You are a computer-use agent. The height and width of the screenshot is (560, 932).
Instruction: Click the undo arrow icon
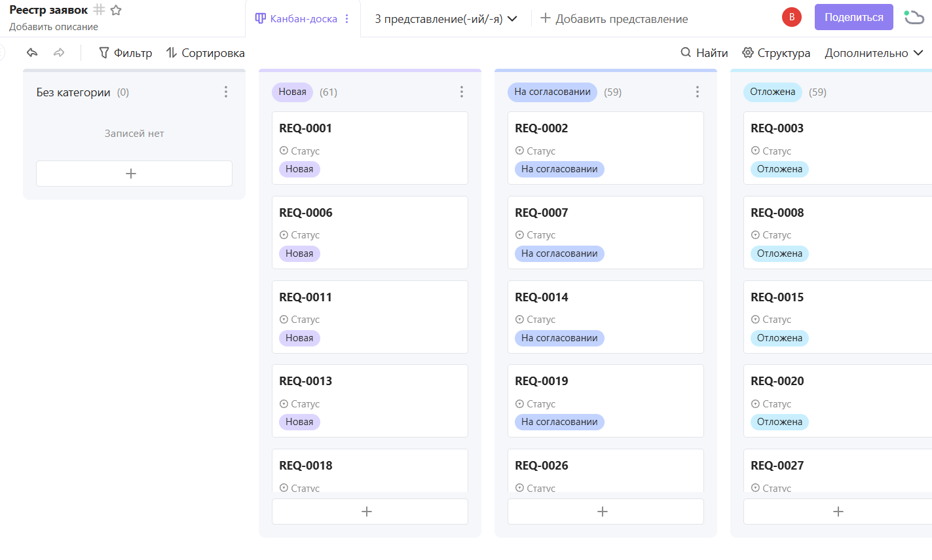(32, 52)
